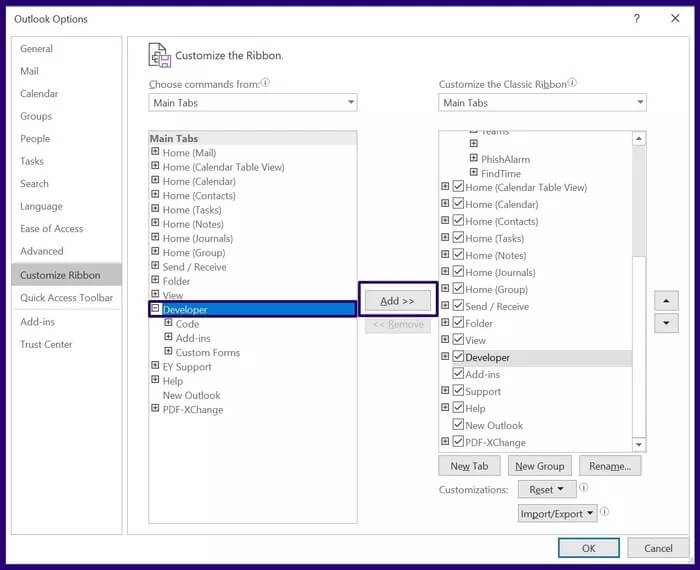Open the Choose commands from dropdown

253,103
